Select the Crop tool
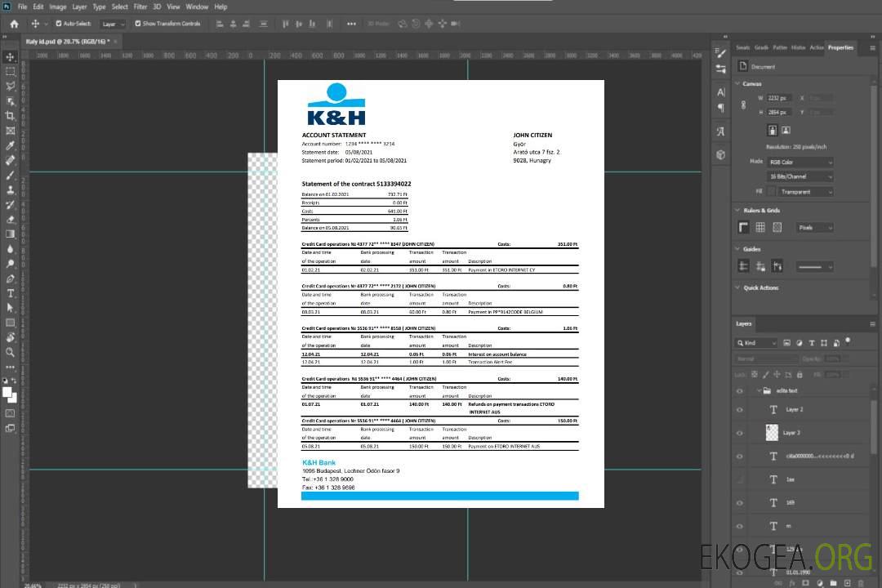 click(x=10, y=116)
